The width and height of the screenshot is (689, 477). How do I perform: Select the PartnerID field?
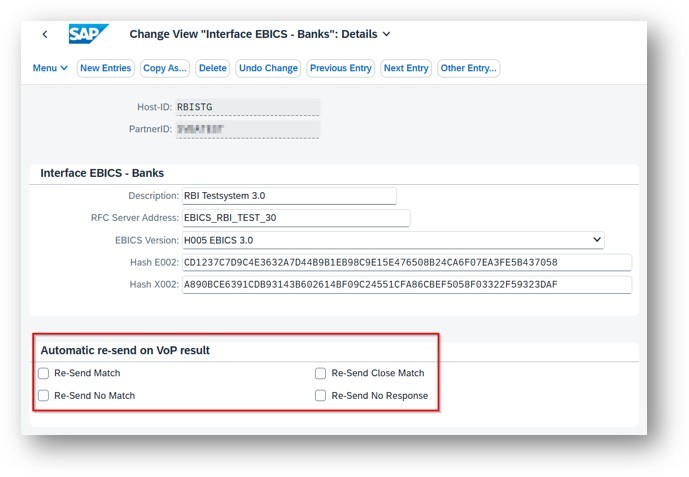pos(248,129)
